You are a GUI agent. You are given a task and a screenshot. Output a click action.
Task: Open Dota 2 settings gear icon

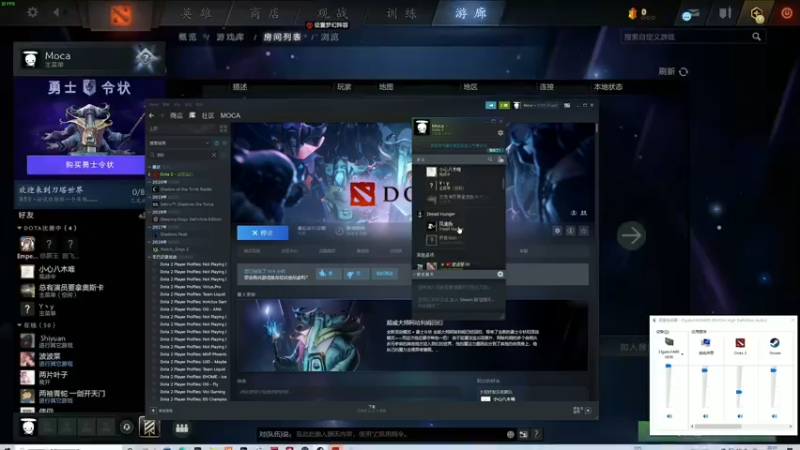click(32, 12)
